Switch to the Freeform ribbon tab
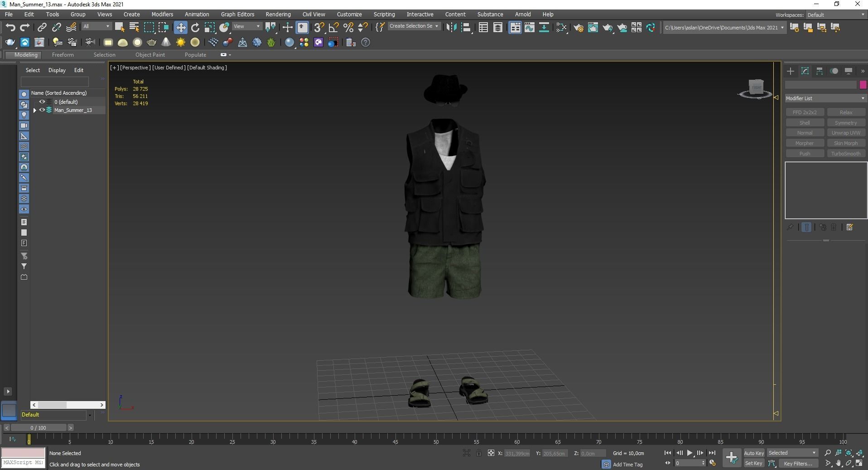The height and width of the screenshot is (470, 868). pos(63,55)
